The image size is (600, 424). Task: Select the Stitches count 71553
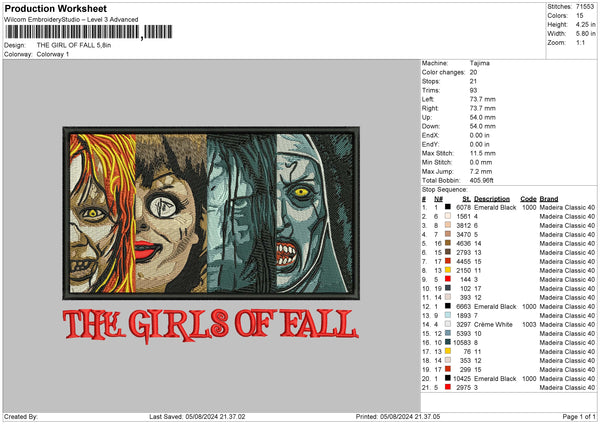point(585,7)
